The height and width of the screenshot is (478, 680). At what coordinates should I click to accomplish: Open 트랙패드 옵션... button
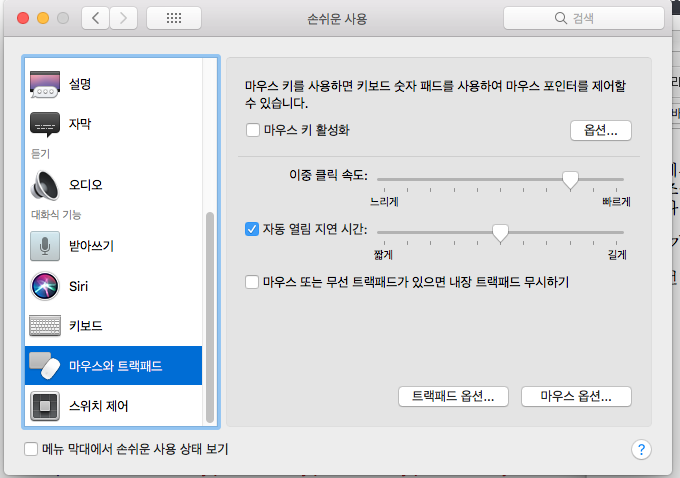tap(453, 396)
